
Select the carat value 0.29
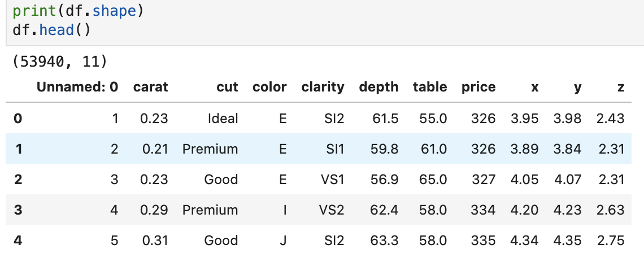click(x=155, y=210)
